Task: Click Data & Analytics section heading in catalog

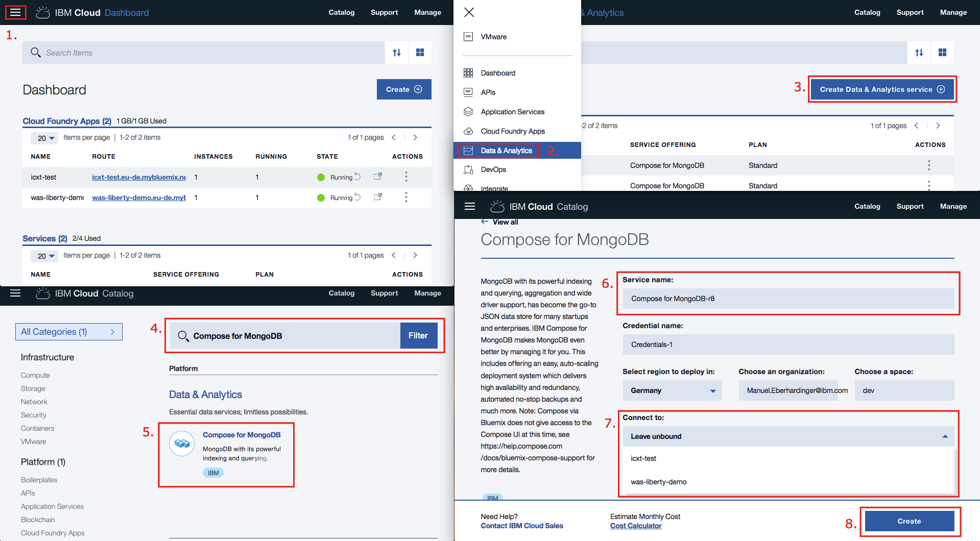Action: pyautogui.click(x=205, y=395)
